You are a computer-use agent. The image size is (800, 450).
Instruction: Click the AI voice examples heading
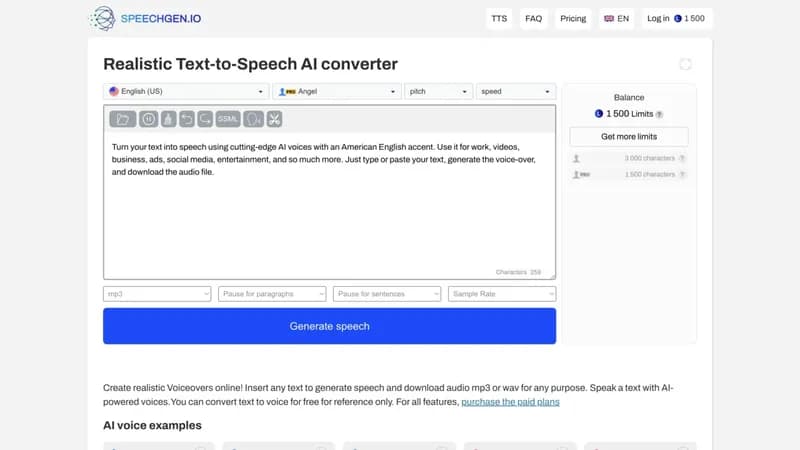pyautogui.click(x=152, y=426)
